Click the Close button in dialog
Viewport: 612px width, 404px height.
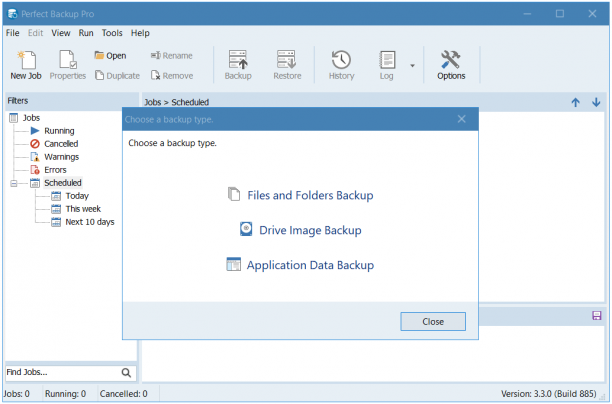click(x=433, y=321)
